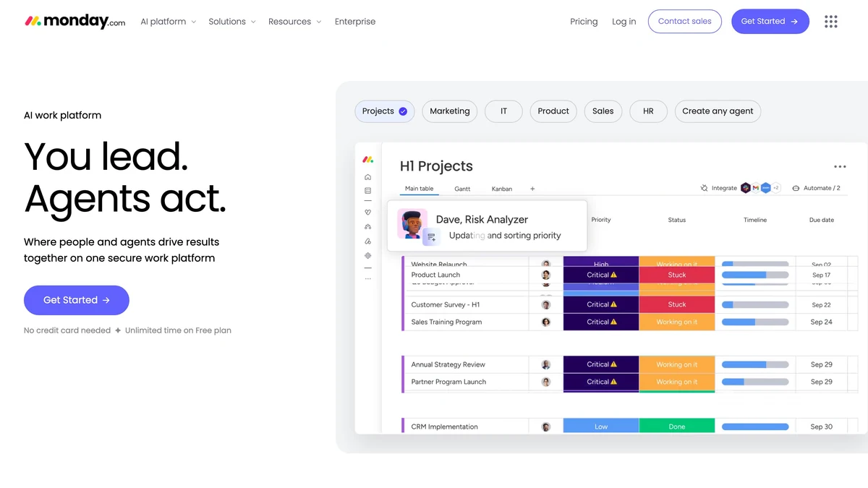
Task: Click the sidebar three-dot more icon
Action: coord(368,278)
